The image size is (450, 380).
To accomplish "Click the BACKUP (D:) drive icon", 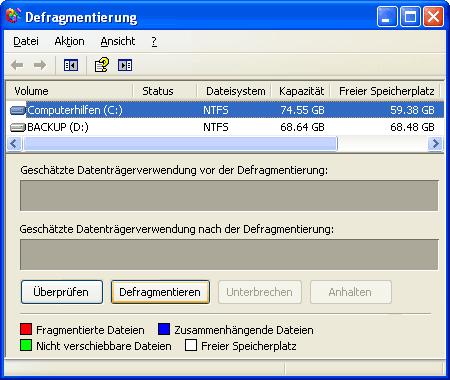I will 18,127.
